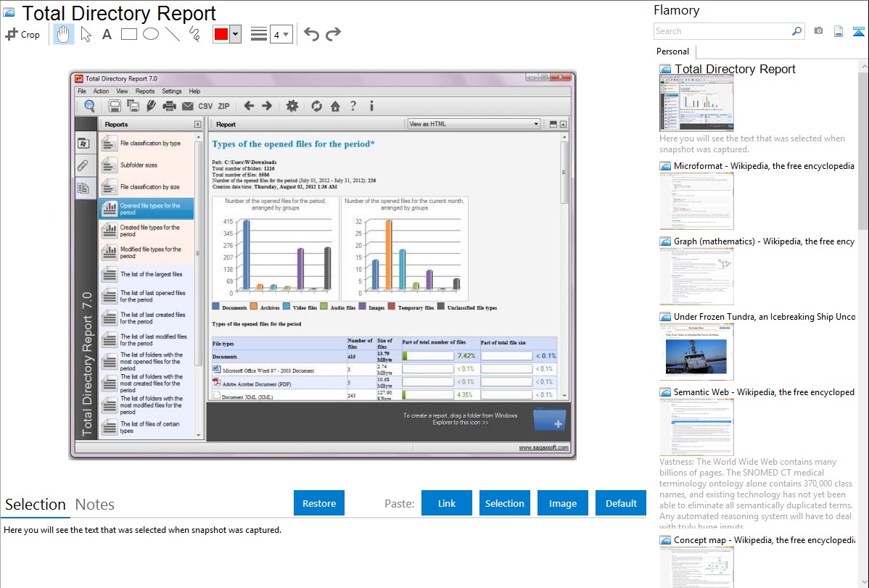Switch to the Selection tab
Viewport: 869px width, 588px height.
point(36,505)
